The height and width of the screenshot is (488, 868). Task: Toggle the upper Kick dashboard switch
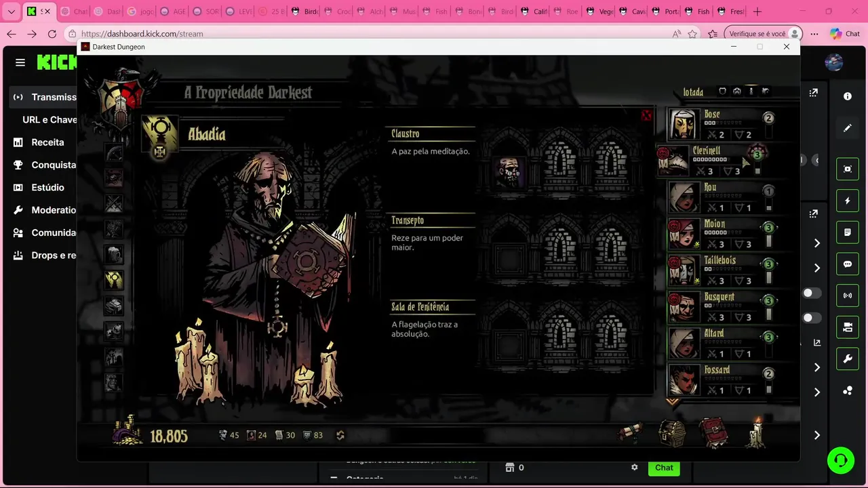(x=811, y=293)
